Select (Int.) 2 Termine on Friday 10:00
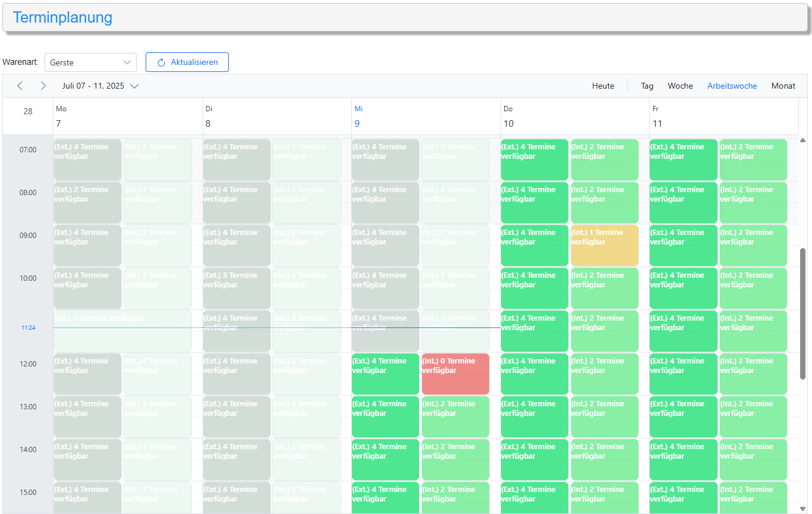 point(753,288)
